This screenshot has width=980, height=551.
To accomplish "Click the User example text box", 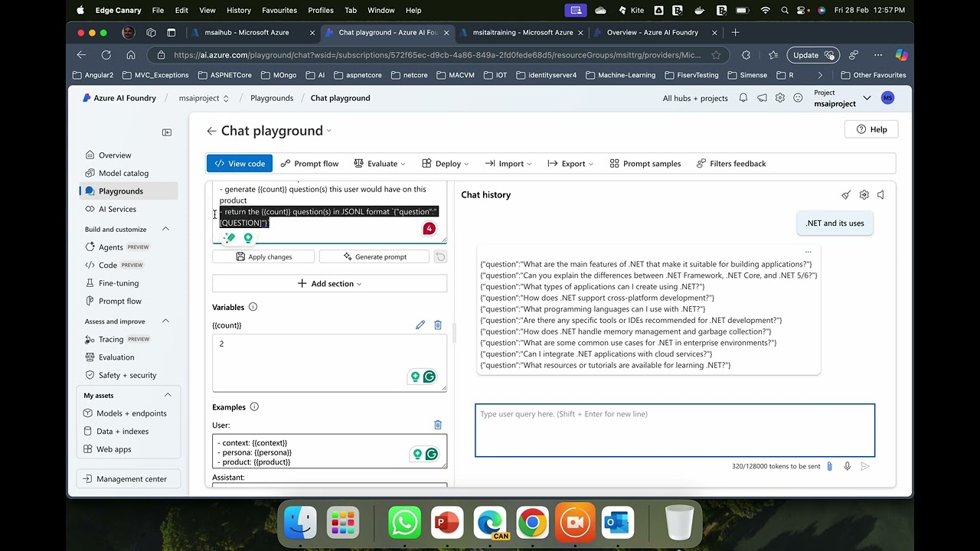I will (329, 452).
